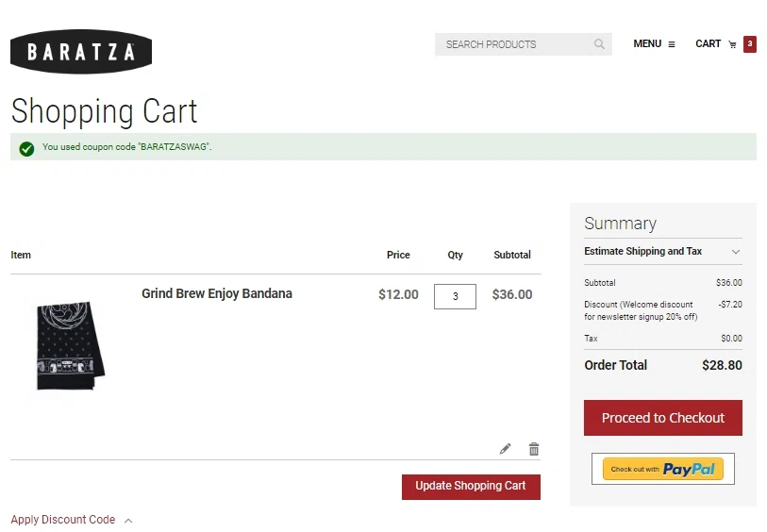The width and height of the screenshot is (767, 532).
Task: Click the Item column header
Action: pyautogui.click(x=21, y=255)
